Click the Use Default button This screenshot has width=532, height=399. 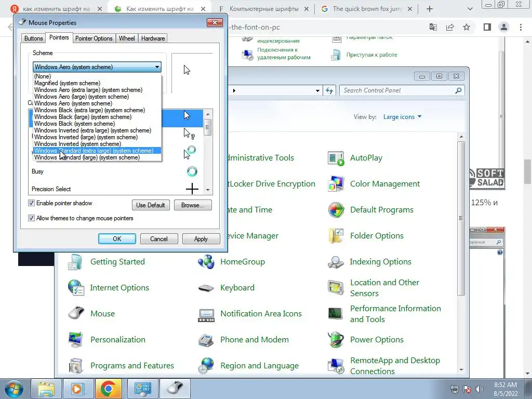point(151,205)
